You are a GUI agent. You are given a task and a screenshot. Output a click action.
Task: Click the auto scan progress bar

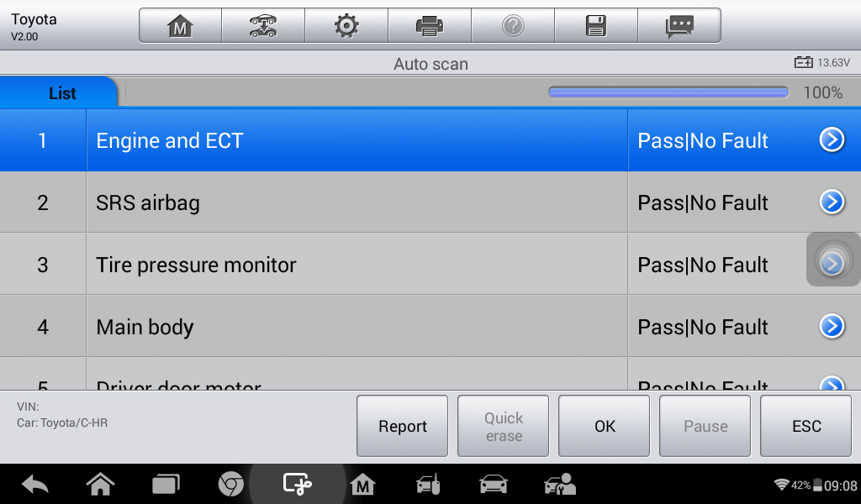tap(668, 92)
